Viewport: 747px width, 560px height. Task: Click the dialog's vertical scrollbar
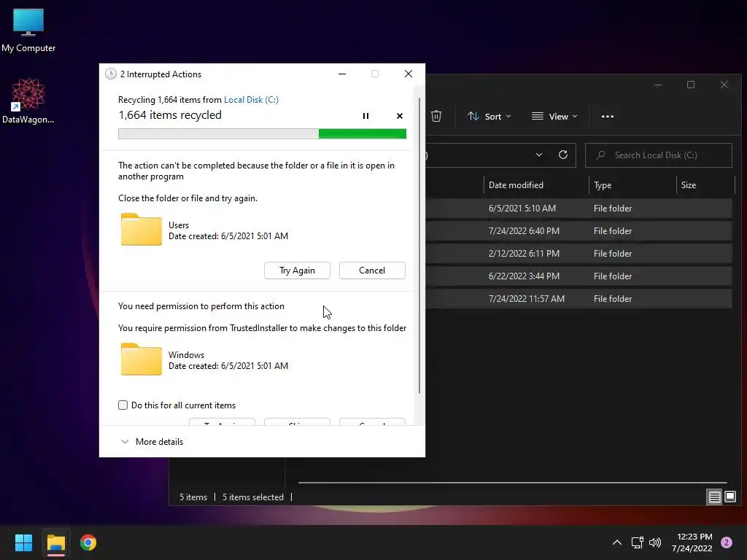tap(419, 246)
